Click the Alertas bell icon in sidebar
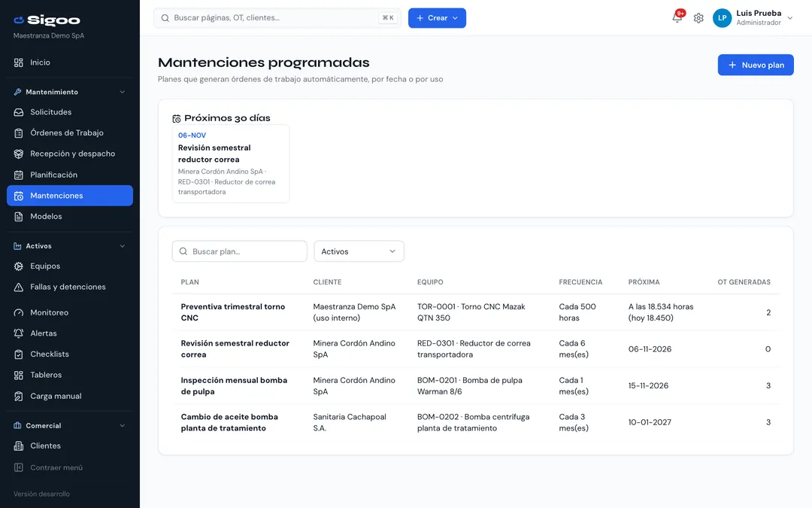 [x=19, y=334]
